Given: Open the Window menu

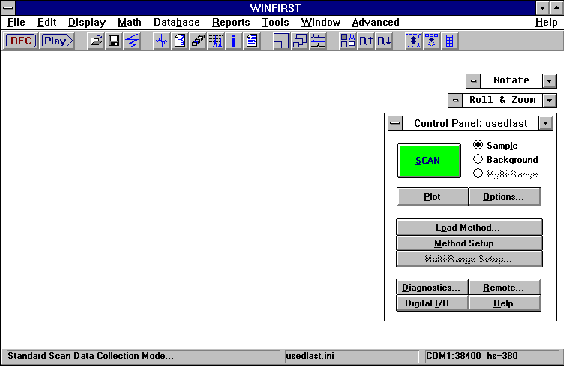Looking at the screenshot, I should click(320, 22).
